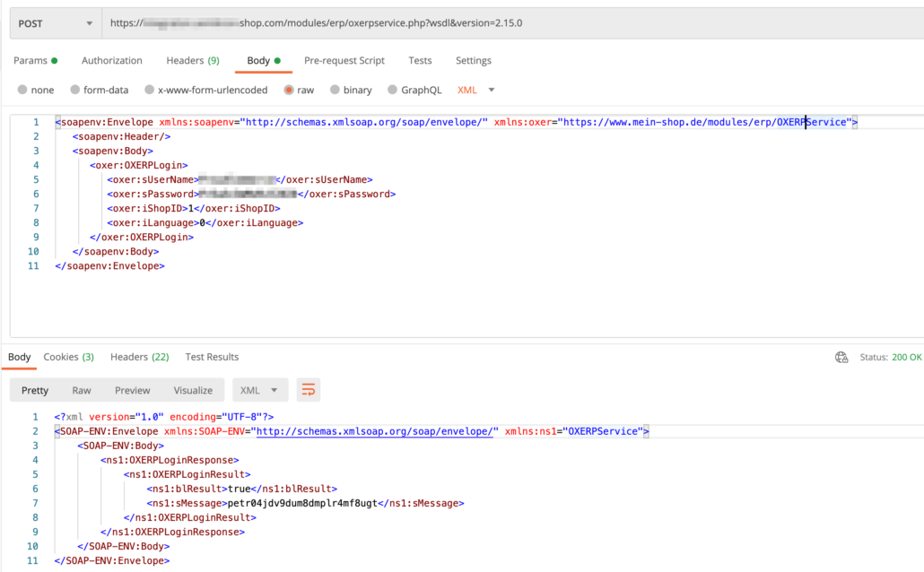The image size is (924, 572).
Task: Switch to the Authorization tab
Action: tap(112, 60)
